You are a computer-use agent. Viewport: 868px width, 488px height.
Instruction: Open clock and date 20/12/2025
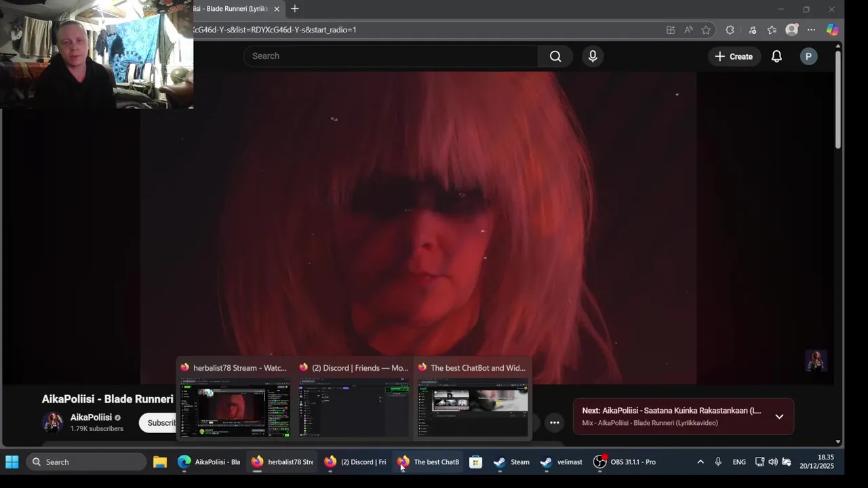(816, 462)
